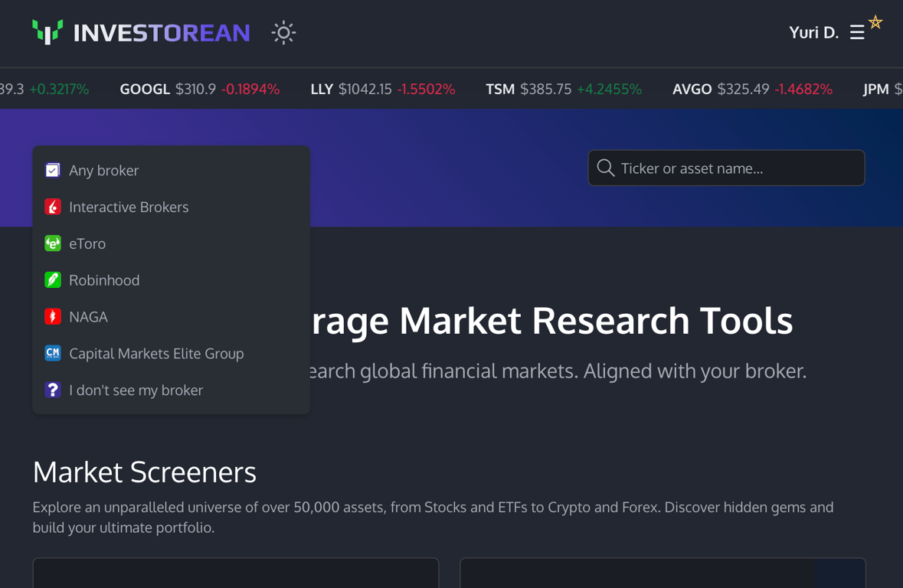The width and height of the screenshot is (903, 588).
Task: Click the Yuri D. user name
Action: click(813, 32)
